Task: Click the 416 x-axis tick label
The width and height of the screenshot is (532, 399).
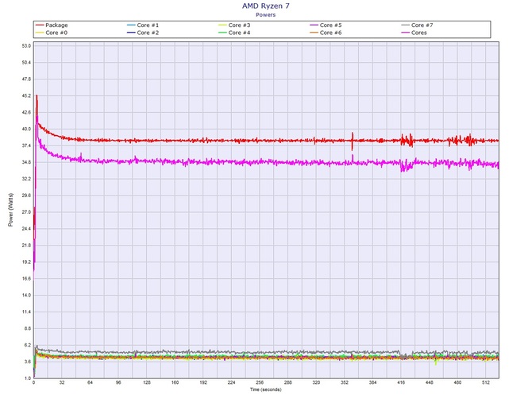Action: pyautogui.click(x=401, y=382)
